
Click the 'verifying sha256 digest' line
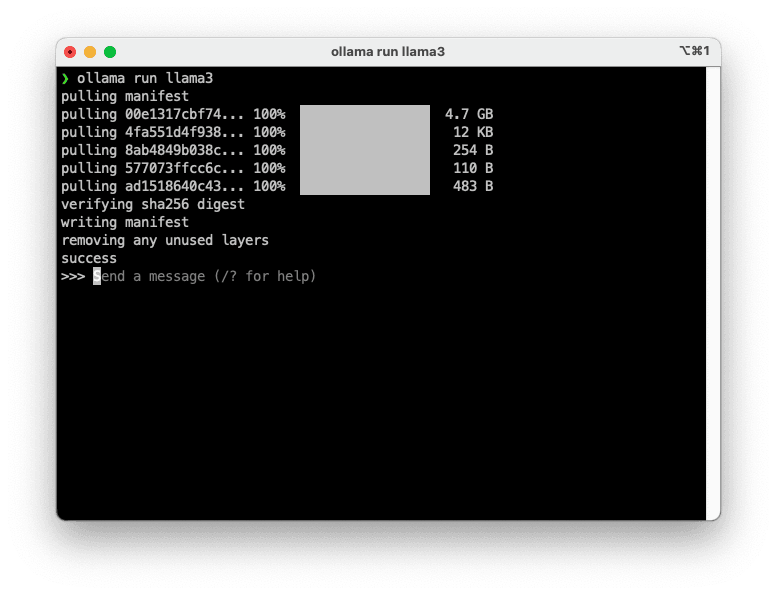click(153, 204)
